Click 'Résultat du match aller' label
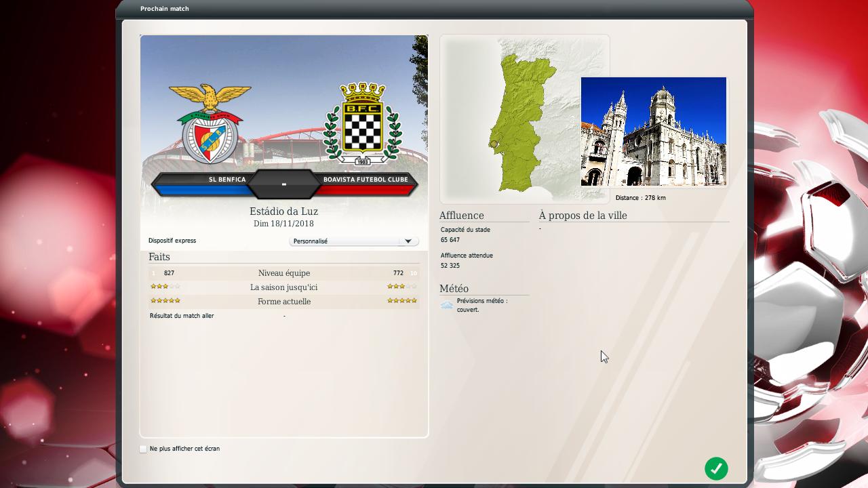This screenshot has height=488, width=868. click(x=182, y=316)
